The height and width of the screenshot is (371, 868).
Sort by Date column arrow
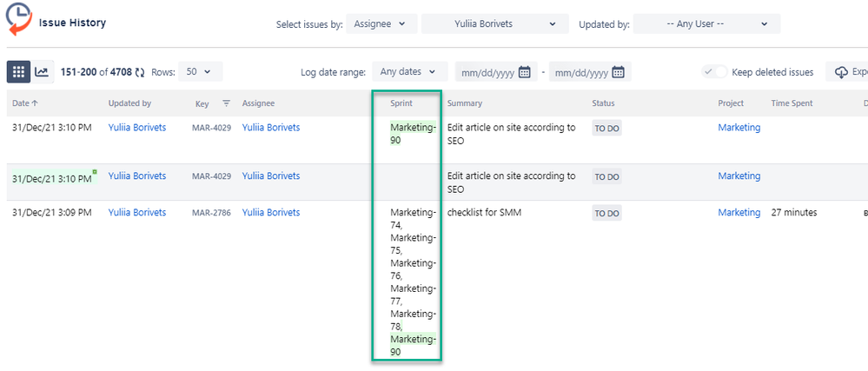coord(36,103)
